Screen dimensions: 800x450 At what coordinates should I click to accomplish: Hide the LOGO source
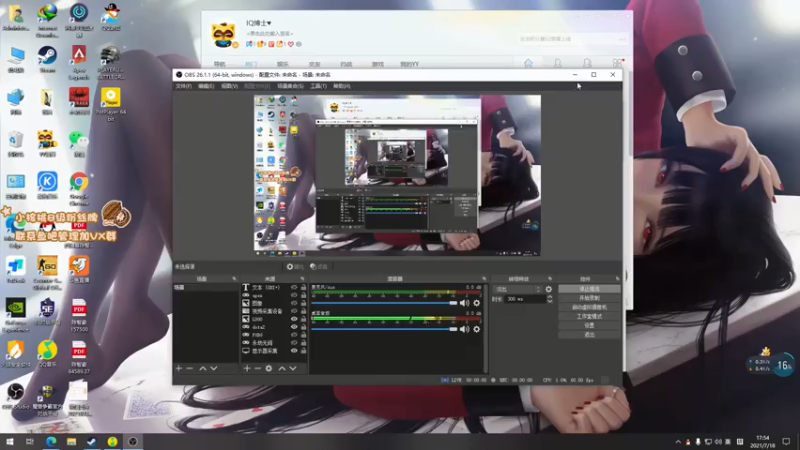click(294, 319)
